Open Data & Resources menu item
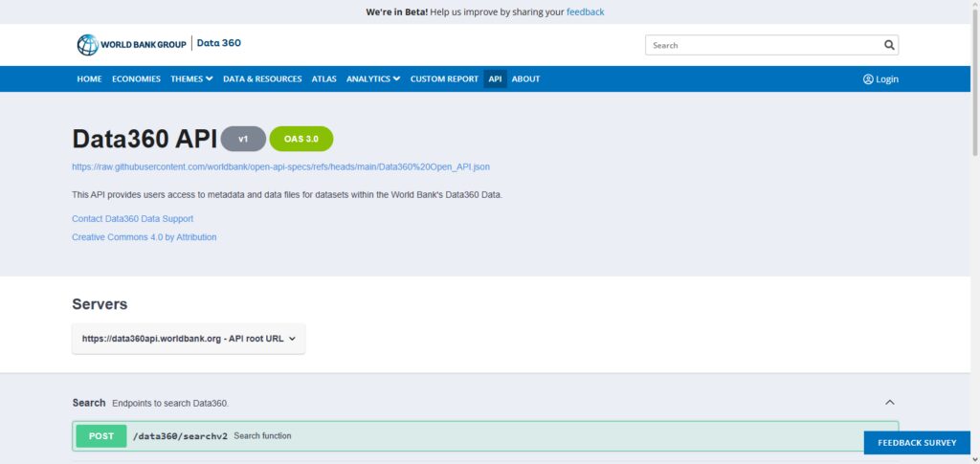980x464 pixels. (x=262, y=79)
